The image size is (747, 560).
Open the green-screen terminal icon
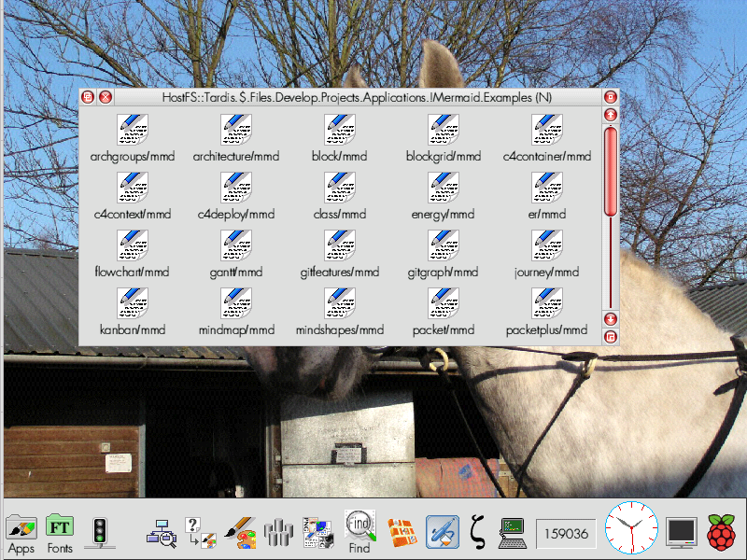click(513, 533)
